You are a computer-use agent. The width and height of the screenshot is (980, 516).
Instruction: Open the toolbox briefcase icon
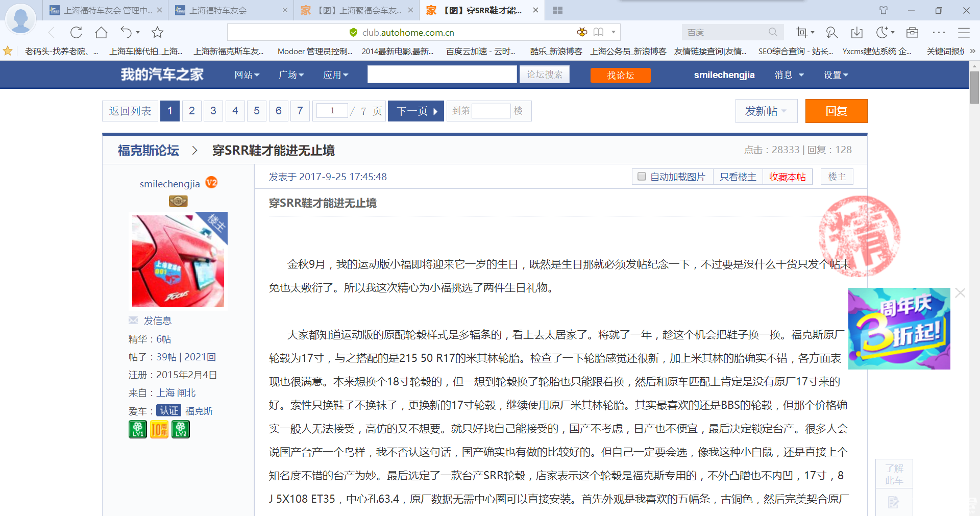point(912,33)
